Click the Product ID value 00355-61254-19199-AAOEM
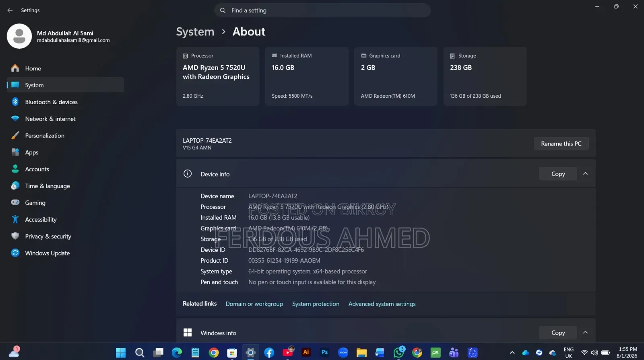 point(284,261)
